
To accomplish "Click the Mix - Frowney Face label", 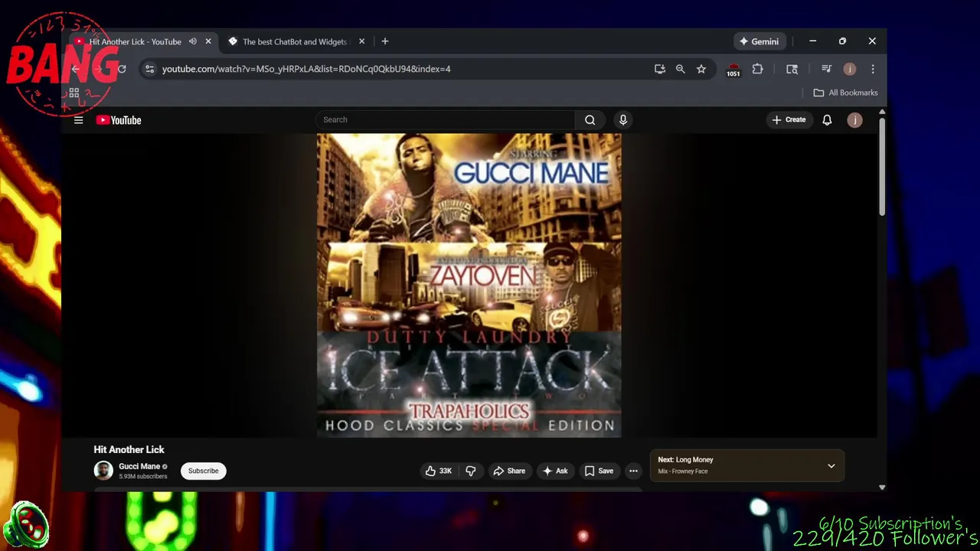I will [682, 471].
